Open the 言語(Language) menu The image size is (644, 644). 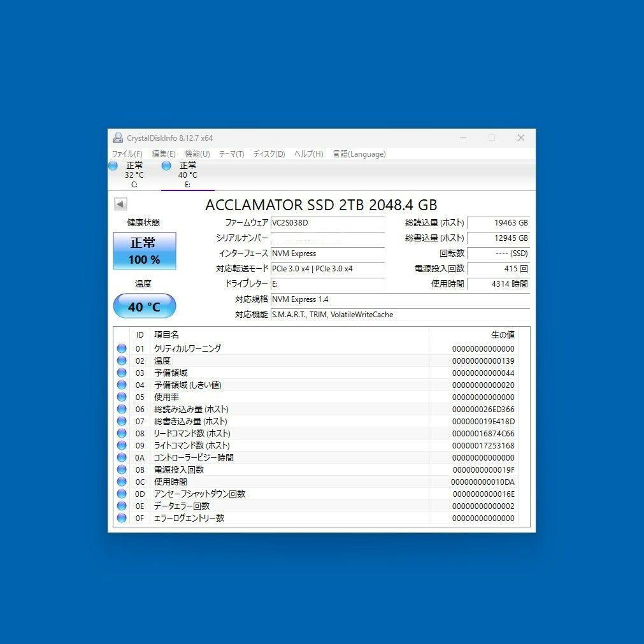[x=359, y=154]
